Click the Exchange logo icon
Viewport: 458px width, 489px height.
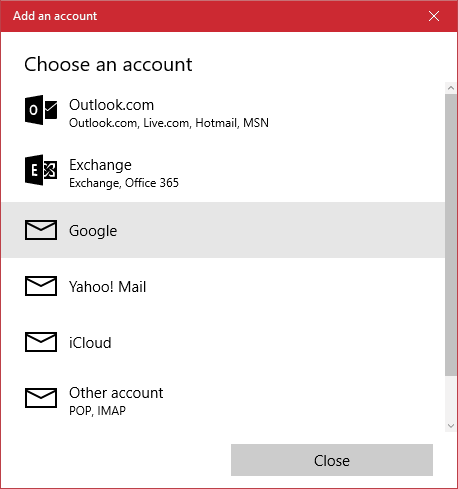(41, 170)
